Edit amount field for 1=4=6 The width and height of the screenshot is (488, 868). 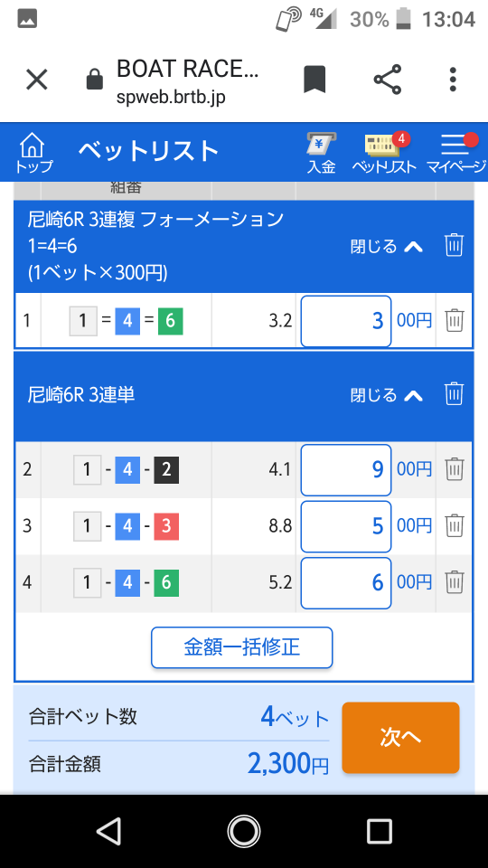tap(346, 321)
